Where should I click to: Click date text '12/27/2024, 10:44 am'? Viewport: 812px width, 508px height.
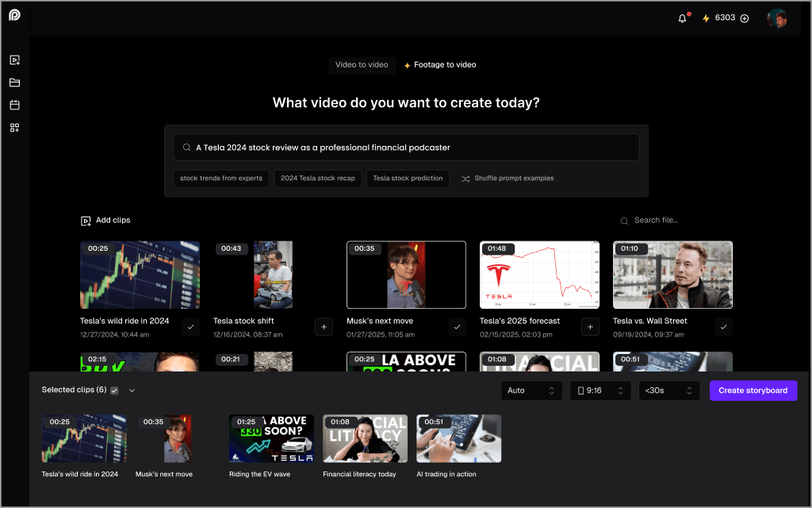click(114, 335)
